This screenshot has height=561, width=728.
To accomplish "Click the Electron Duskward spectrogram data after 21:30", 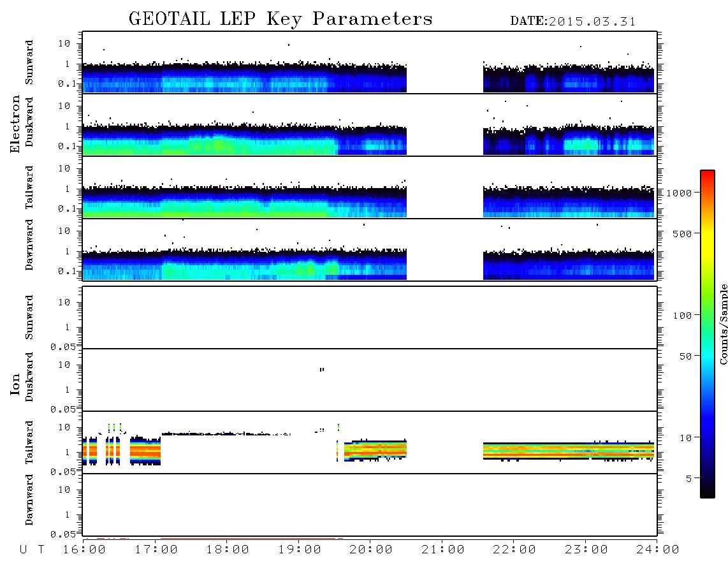I will (569, 140).
